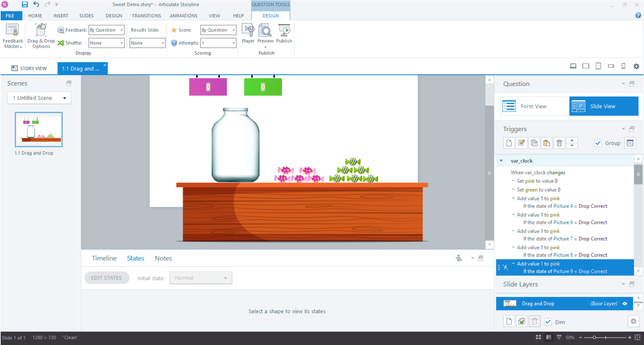Select the phone portrait device icon
The height and width of the screenshot is (345, 644).
pos(623,66)
